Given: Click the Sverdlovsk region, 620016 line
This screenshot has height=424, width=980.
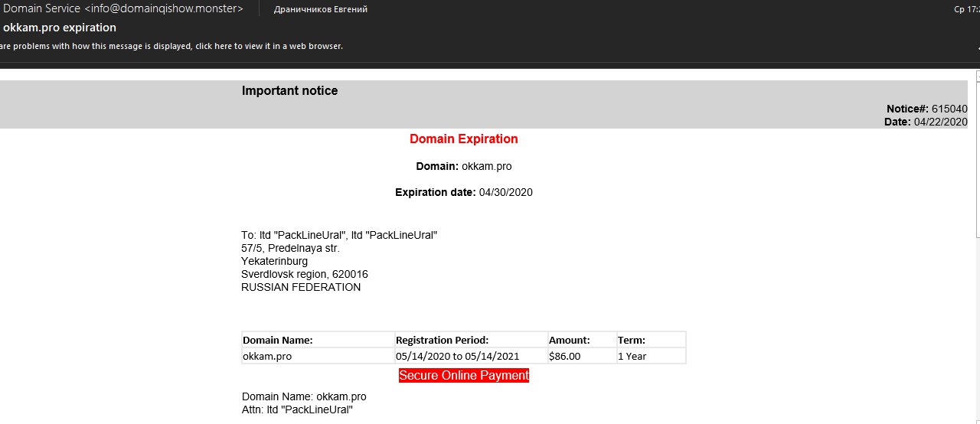Looking at the screenshot, I should point(305,275).
